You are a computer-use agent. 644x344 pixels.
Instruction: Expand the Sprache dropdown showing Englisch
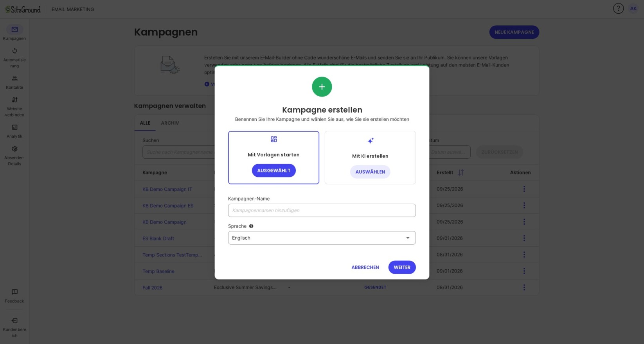322,238
